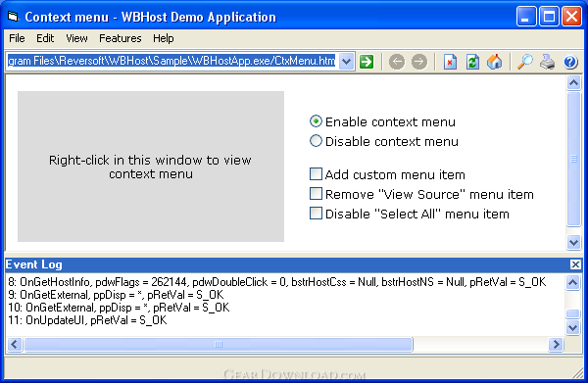Select log line 9 OnGetExternal
Viewport: 588px width, 383px height.
pos(116,295)
